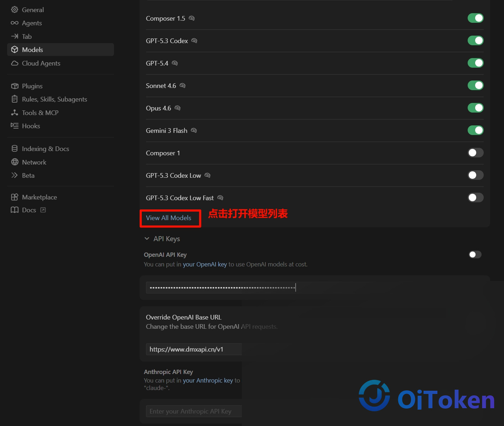The width and height of the screenshot is (504, 426).
Task: Click the Hooks icon in the sidebar
Action: (x=15, y=126)
